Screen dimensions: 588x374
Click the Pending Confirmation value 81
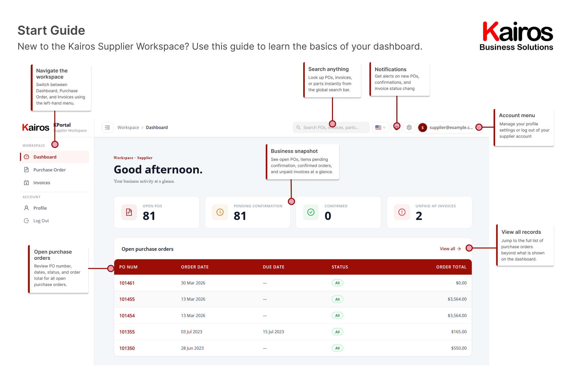point(240,216)
